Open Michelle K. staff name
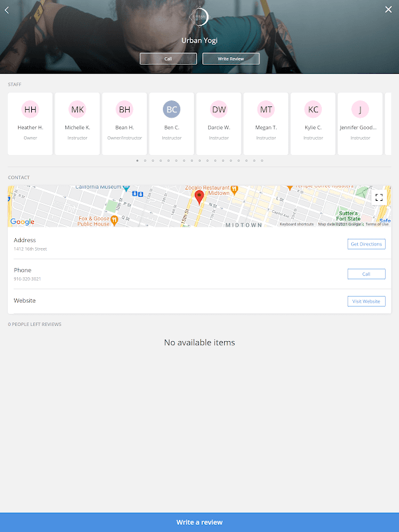399x532 pixels. click(77, 128)
